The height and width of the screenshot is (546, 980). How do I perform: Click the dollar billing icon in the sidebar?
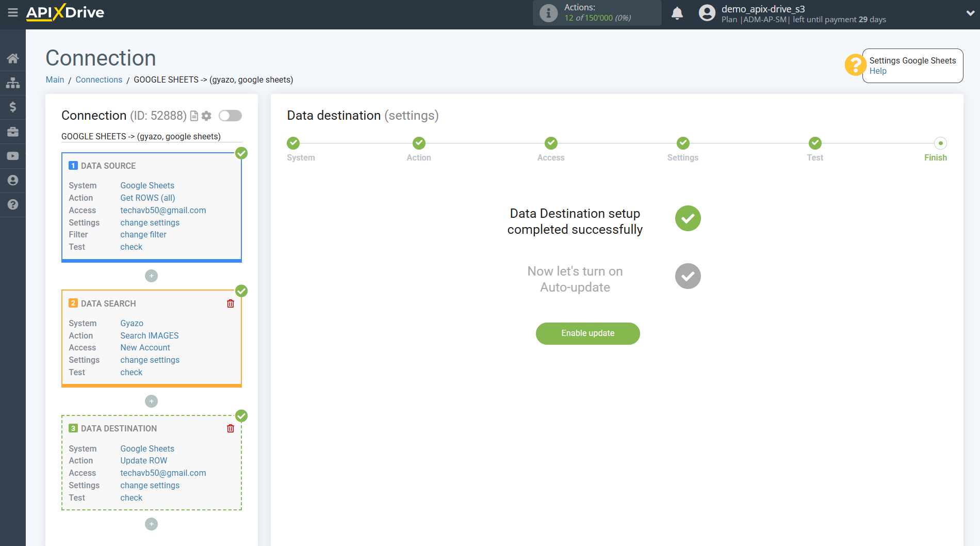tap(13, 107)
